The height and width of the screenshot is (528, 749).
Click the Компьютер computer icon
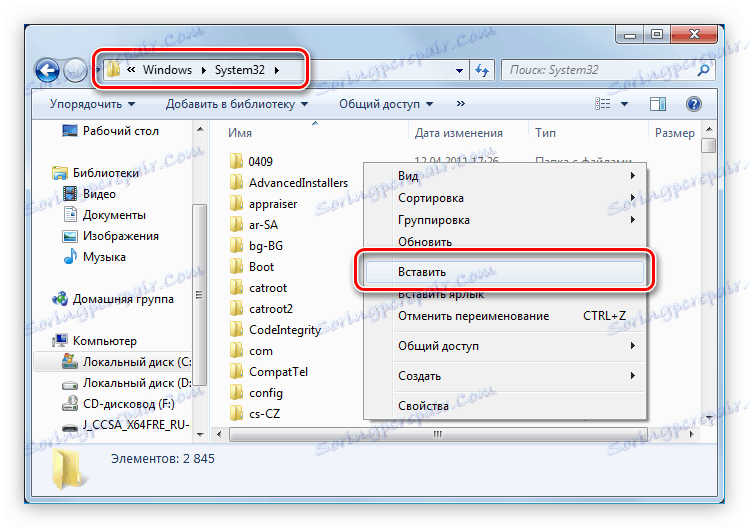coord(60,340)
